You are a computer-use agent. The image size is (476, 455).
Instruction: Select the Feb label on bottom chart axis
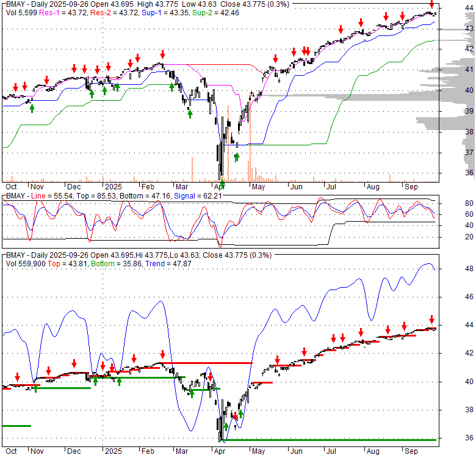point(148,451)
